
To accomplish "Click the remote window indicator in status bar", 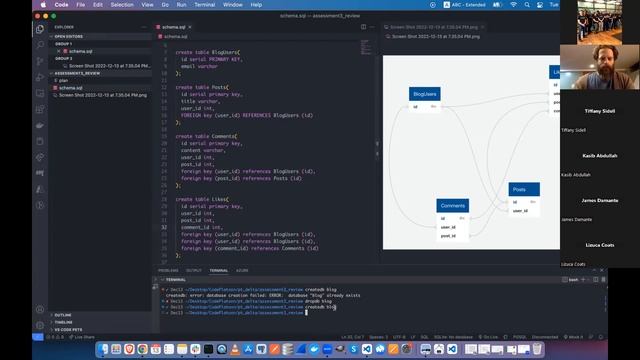I will tap(38, 337).
